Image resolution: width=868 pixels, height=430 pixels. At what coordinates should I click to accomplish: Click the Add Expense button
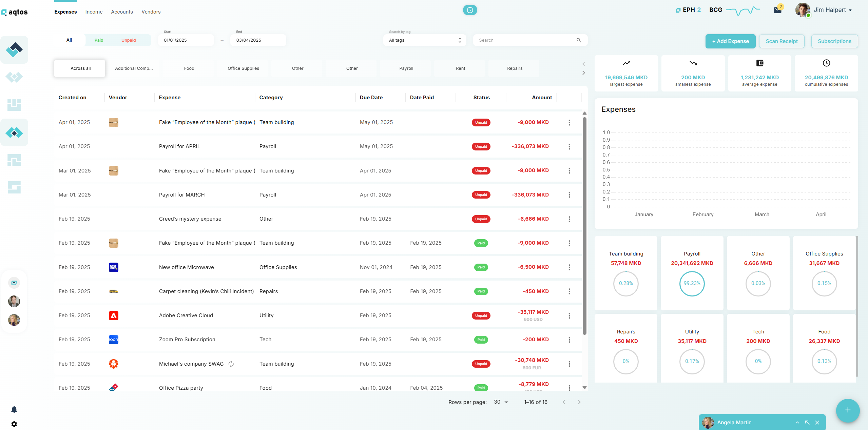pyautogui.click(x=730, y=41)
